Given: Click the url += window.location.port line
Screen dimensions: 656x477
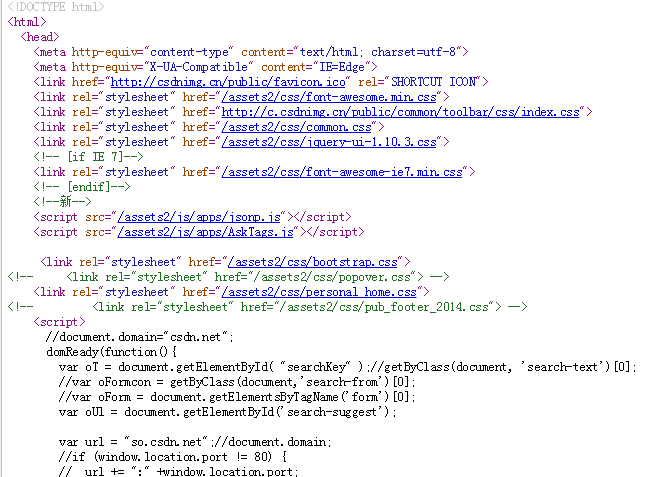Looking at the screenshot, I should tap(179, 472).
